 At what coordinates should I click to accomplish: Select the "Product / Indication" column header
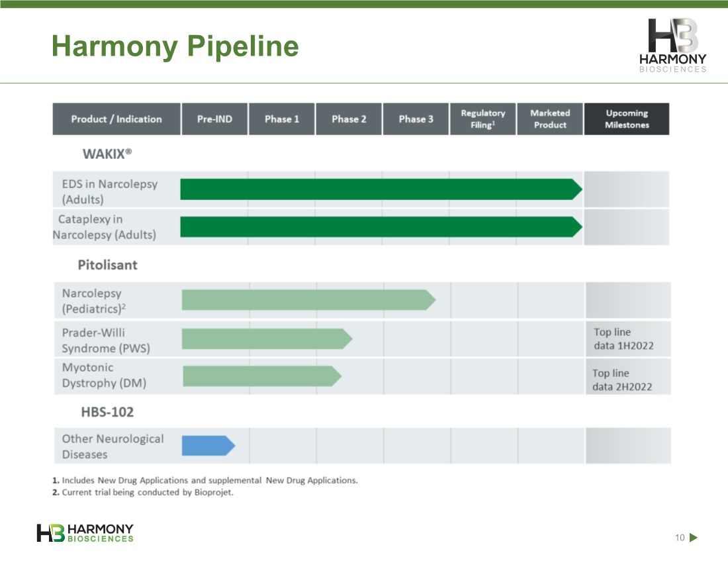pos(116,119)
